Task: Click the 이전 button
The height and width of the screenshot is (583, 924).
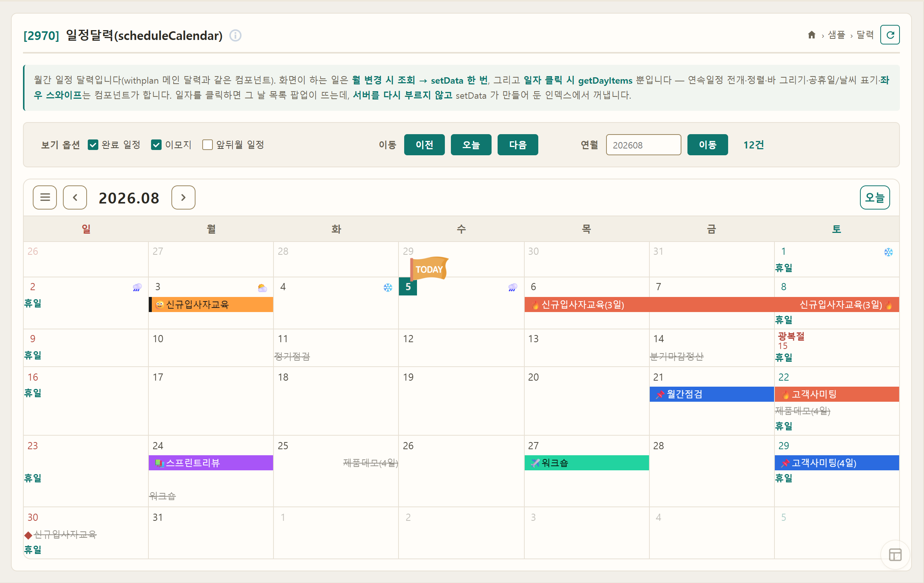Action: 425,145
